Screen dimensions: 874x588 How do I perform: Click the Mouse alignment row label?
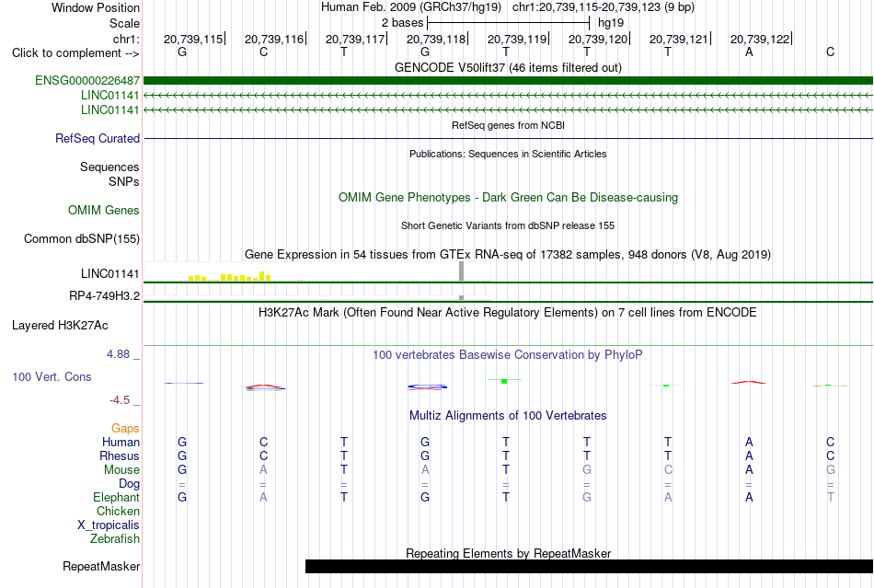click(121, 470)
